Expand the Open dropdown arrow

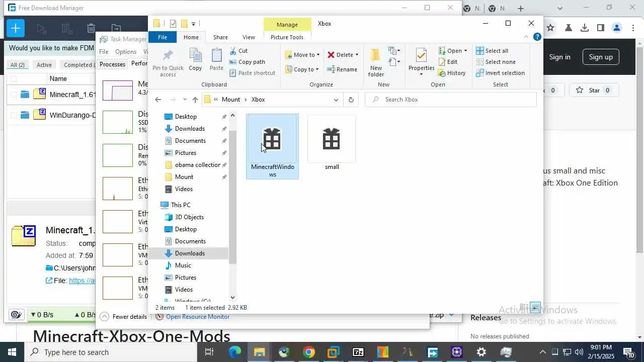point(465,51)
